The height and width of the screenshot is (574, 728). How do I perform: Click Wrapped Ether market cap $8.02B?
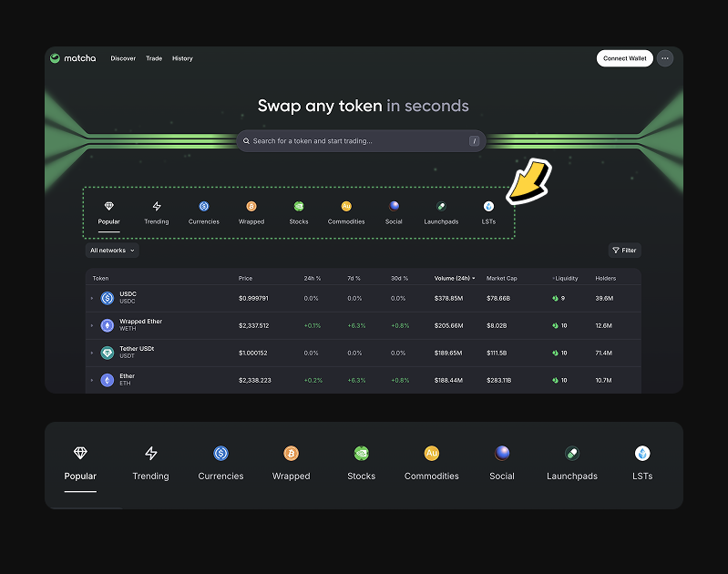pyautogui.click(x=497, y=325)
